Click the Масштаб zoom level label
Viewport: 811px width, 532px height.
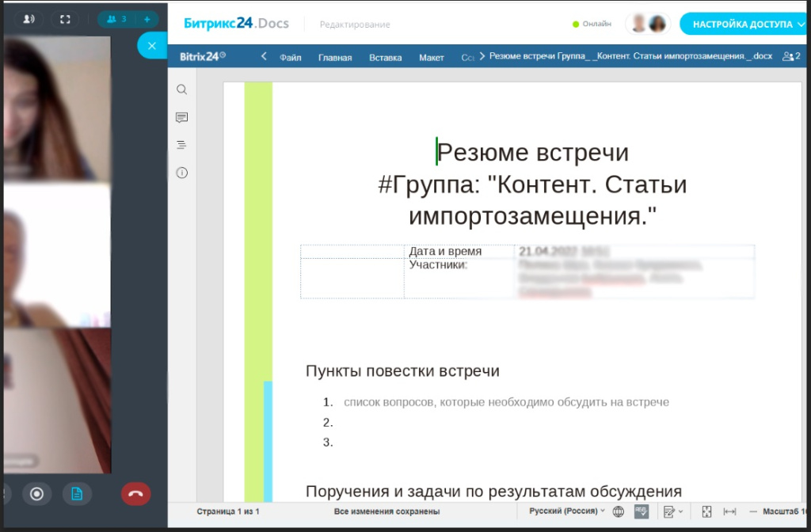point(784,511)
